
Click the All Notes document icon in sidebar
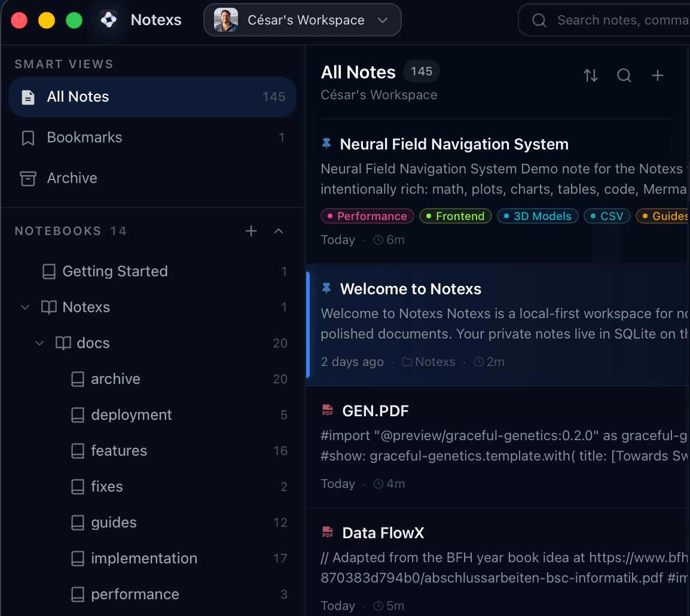pyautogui.click(x=28, y=97)
